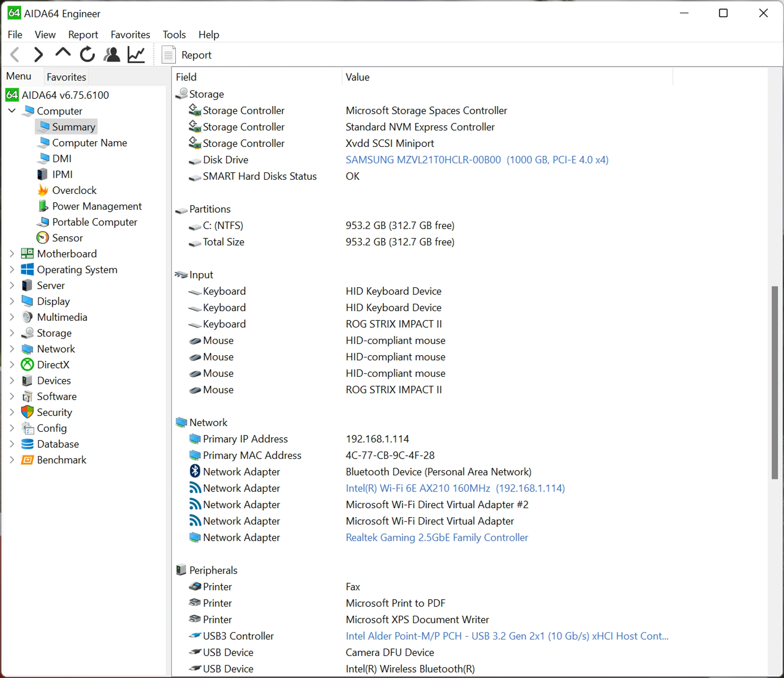This screenshot has height=678, width=784.
Task: Open Realtek Gaming 2.5GbE Family Controller link
Action: 437,538
